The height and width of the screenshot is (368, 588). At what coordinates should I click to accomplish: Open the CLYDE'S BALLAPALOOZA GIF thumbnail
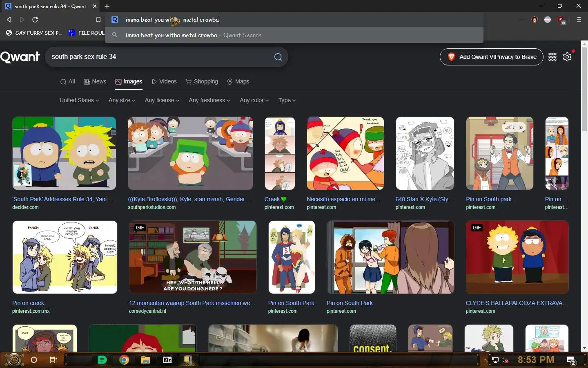[517, 257]
